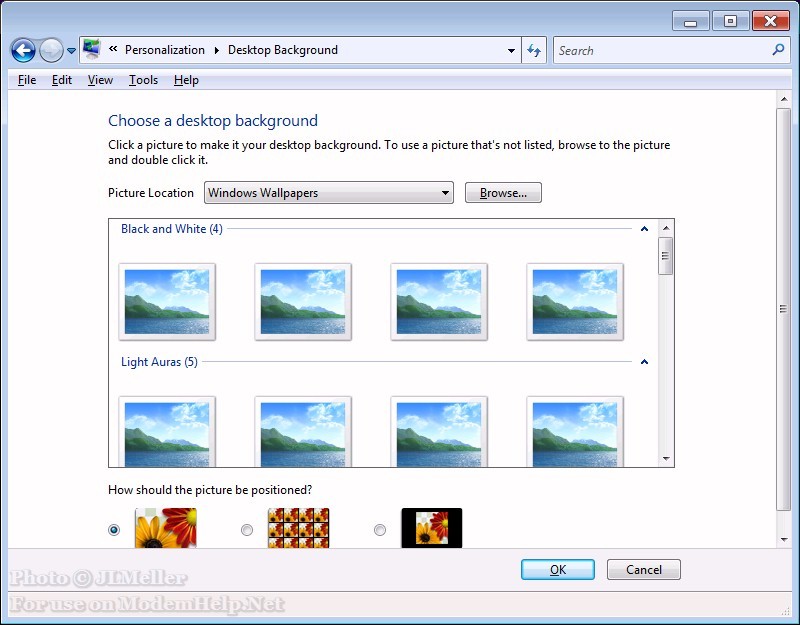800x625 pixels.
Task: Click the main window vertical scrollbar thumb
Action: click(784, 309)
